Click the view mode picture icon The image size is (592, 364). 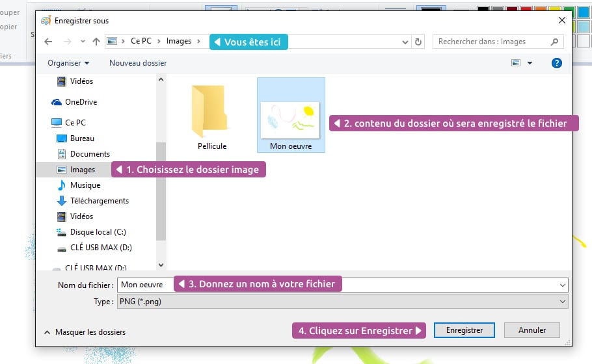[516, 63]
